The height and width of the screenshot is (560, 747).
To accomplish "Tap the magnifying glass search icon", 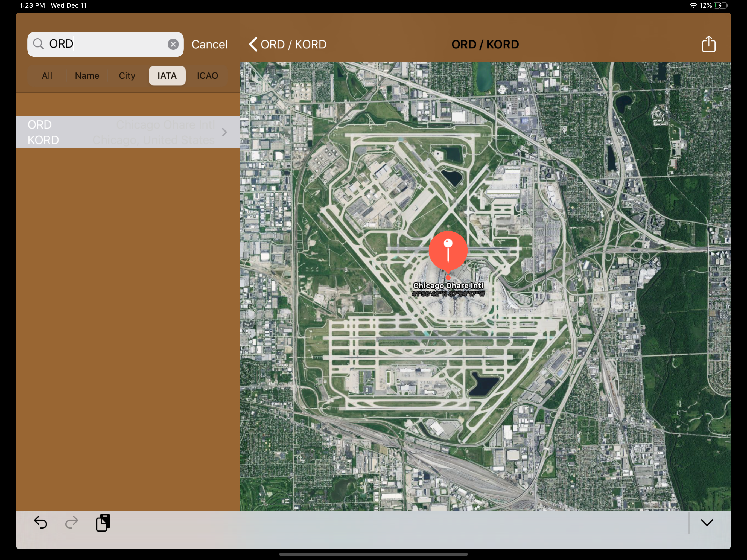I will pyautogui.click(x=39, y=44).
